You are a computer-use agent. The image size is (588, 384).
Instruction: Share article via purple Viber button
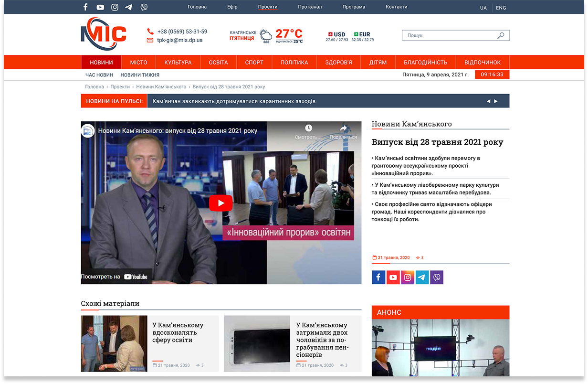pos(437,277)
